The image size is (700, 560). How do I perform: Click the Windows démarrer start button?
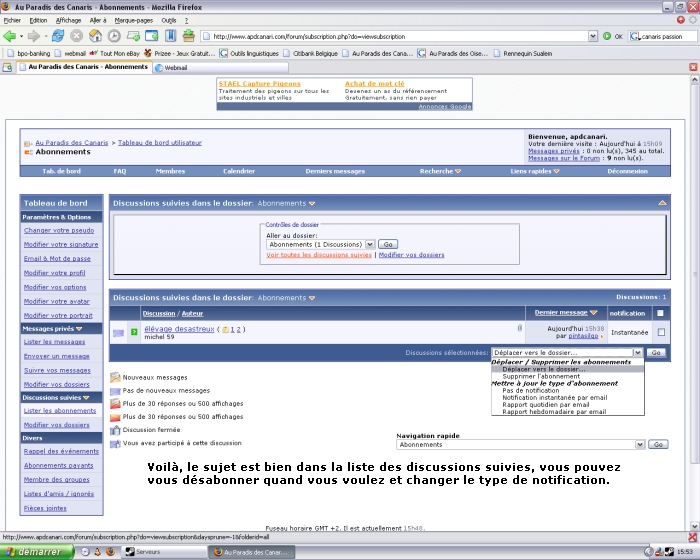[36, 551]
